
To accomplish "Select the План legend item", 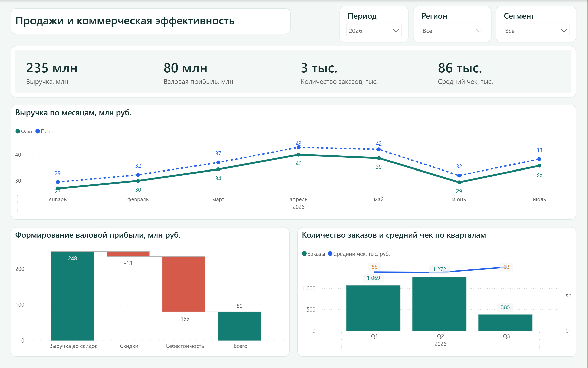I will point(44,131).
